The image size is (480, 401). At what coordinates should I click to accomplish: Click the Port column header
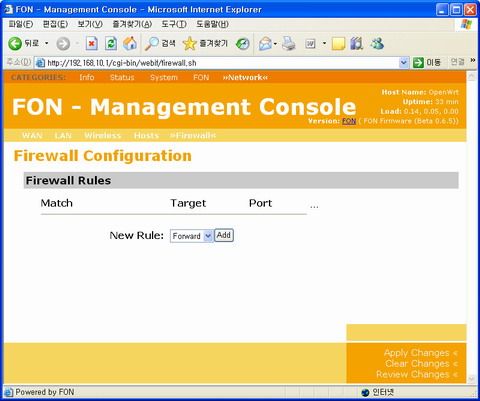tap(260, 203)
